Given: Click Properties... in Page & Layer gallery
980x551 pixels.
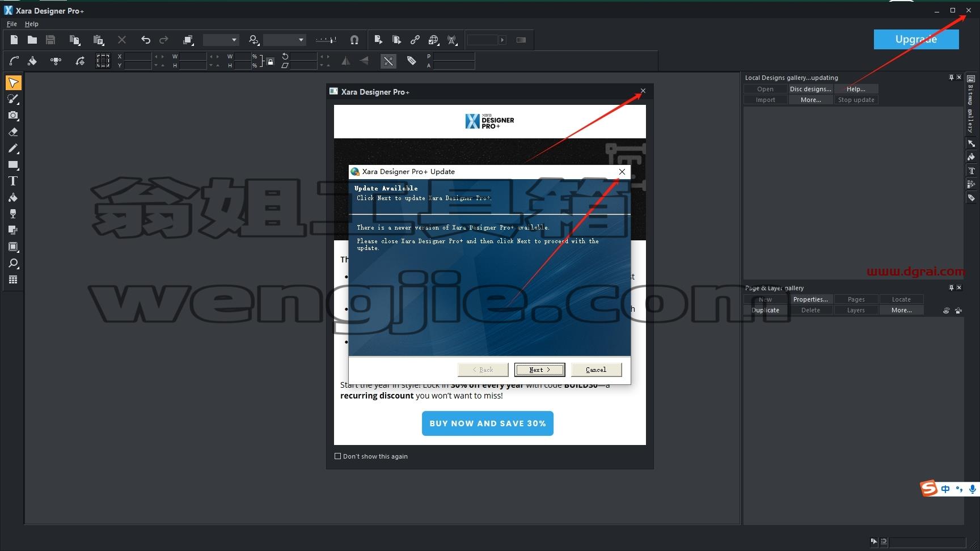Looking at the screenshot, I should tap(810, 299).
